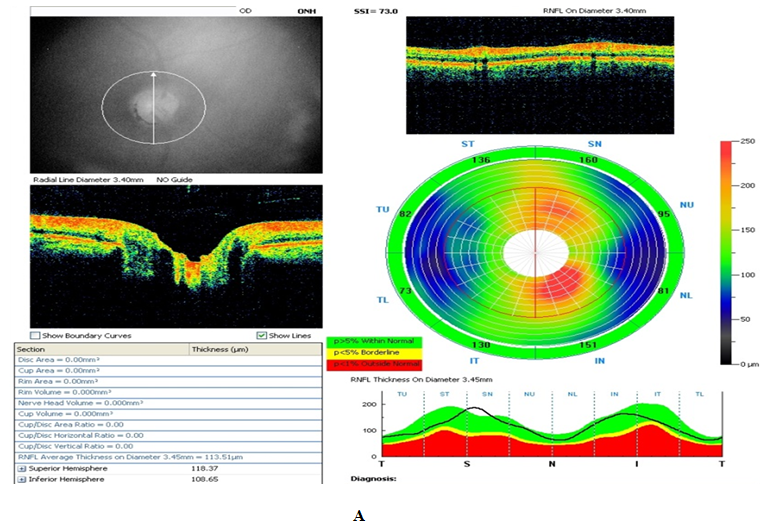The width and height of the screenshot is (768, 529).
Task: Uncheck the Show Lines checkbox
Action: pyautogui.click(x=262, y=335)
